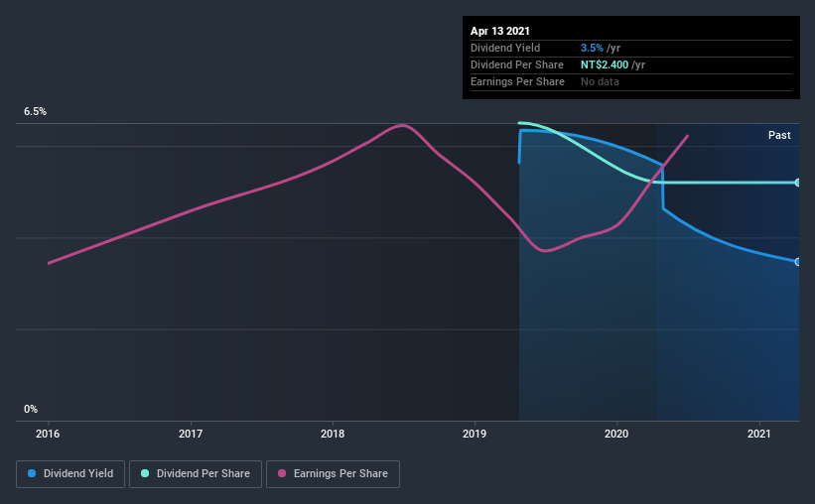Click the pink Earnings Per Share legend dot
Image resolution: width=815 pixels, height=504 pixels.
click(282, 473)
